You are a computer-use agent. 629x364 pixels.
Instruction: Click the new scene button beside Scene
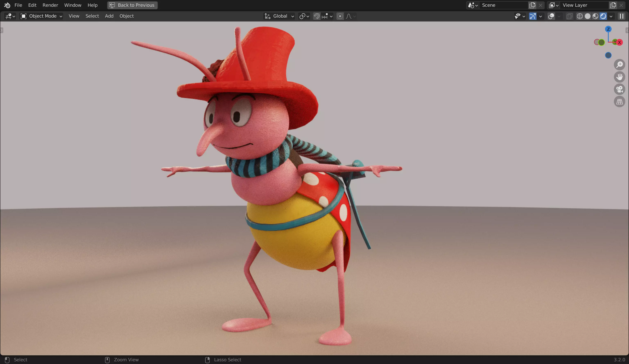click(532, 5)
